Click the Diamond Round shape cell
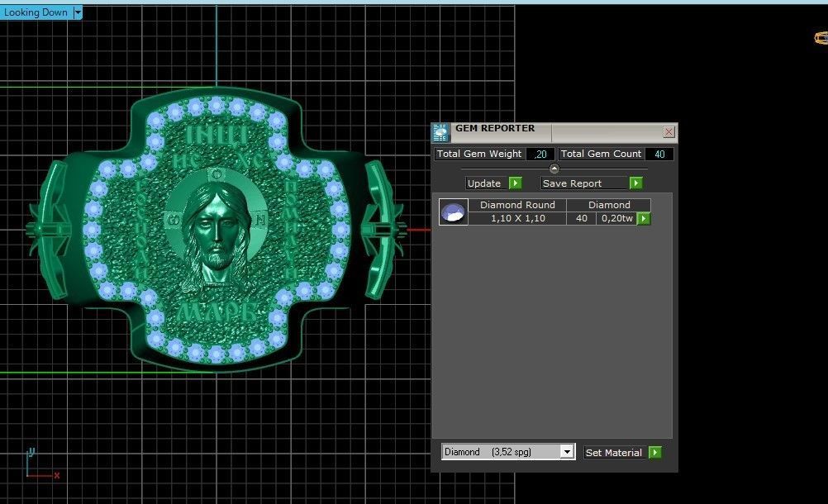This screenshot has width=828, height=504. click(517, 205)
